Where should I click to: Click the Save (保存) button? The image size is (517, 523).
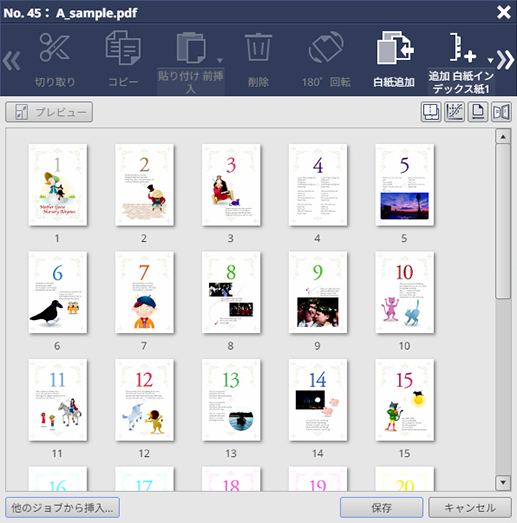[x=382, y=508]
